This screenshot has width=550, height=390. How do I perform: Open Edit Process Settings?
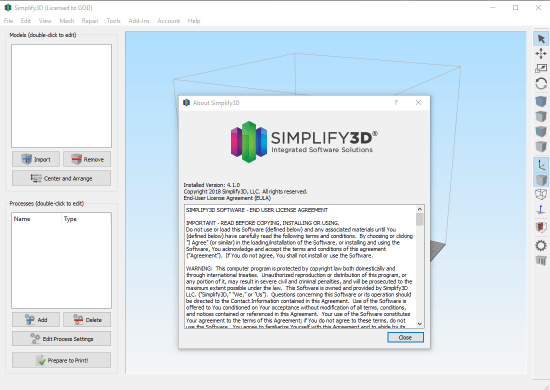61,338
